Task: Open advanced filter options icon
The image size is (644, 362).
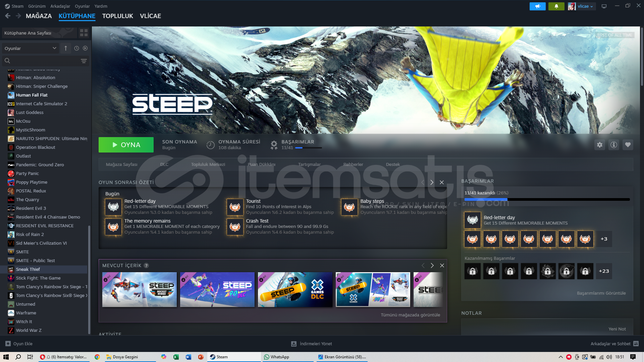Action: pos(84,61)
